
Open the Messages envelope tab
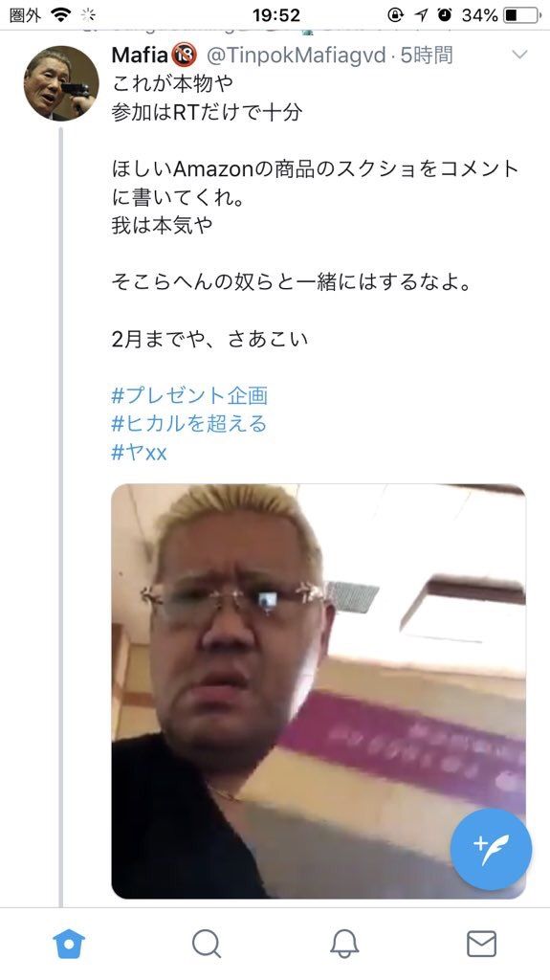pyautogui.click(x=482, y=944)
